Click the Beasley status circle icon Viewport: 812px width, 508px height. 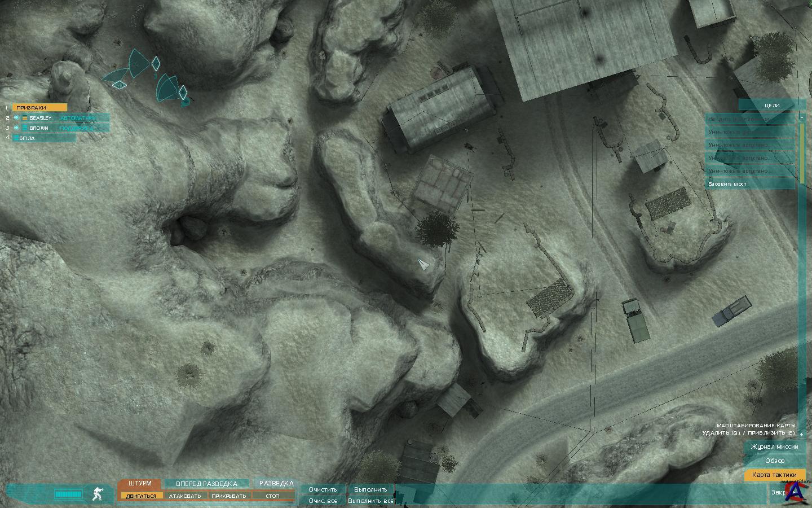[16, 118]
